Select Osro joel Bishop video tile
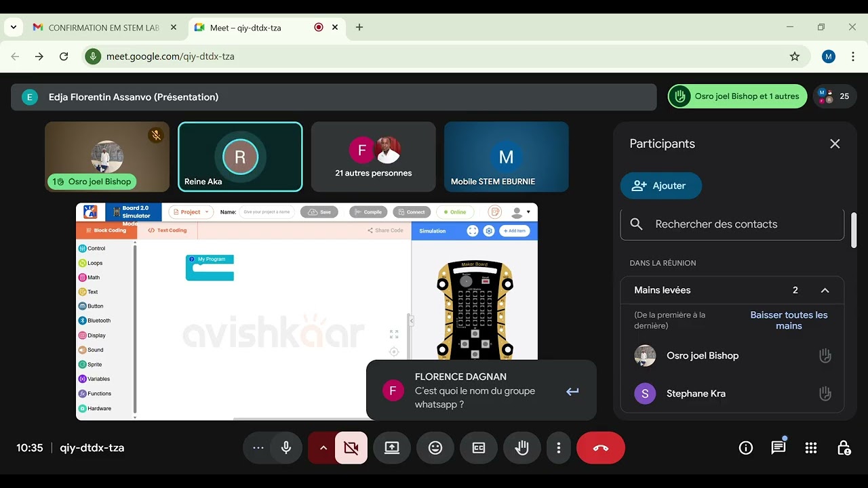868x488 pixels. 107,157
